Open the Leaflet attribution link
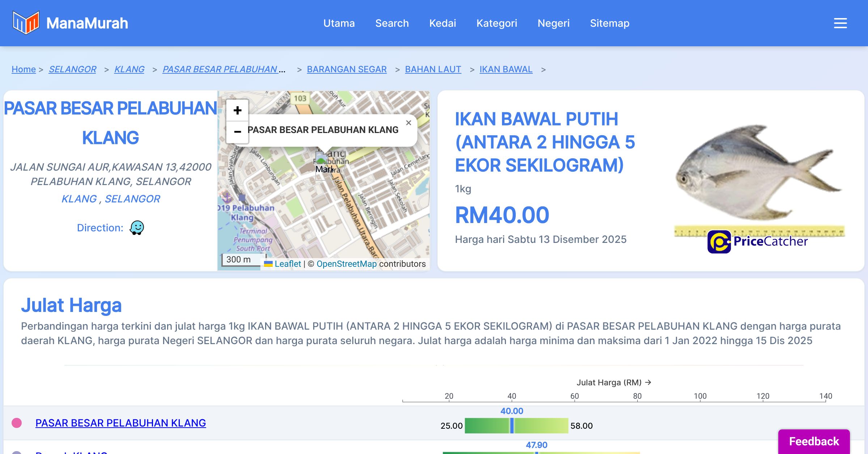The image size is (868, 454). click(288, 264)
